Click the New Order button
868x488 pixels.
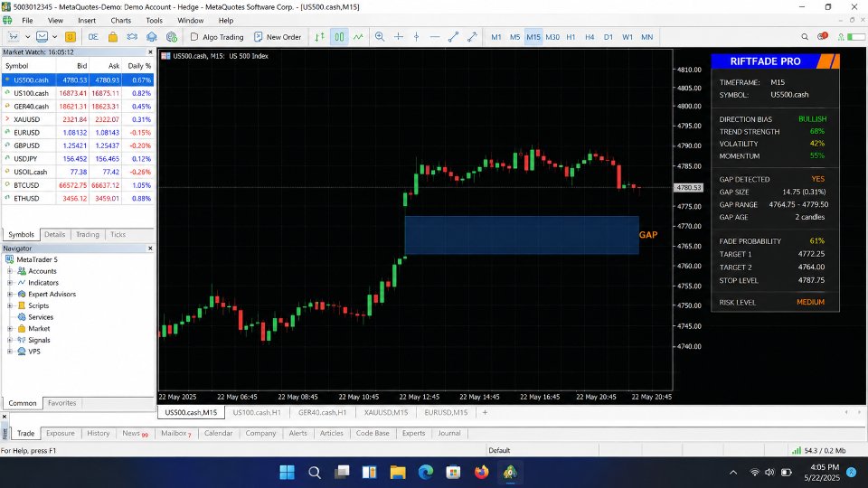pos(278,37)
